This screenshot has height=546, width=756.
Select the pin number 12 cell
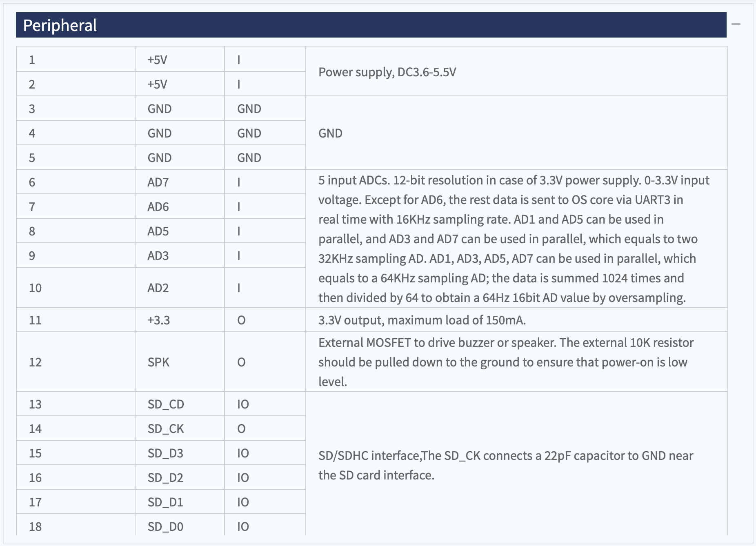[x=76, y=362]
